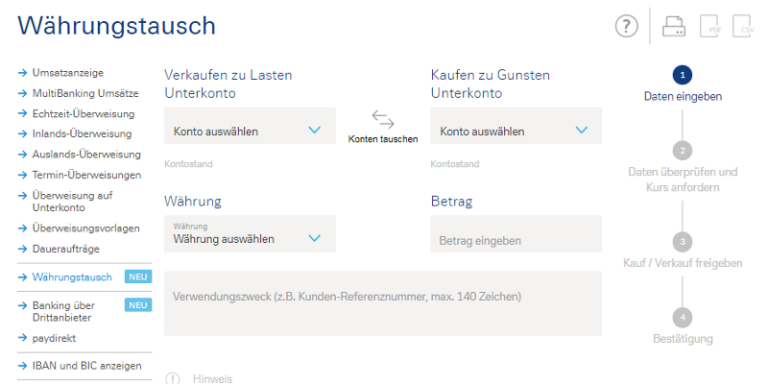Expand the Währung auswählen dropdown
The image size is (768, 384).
(250, 234)
